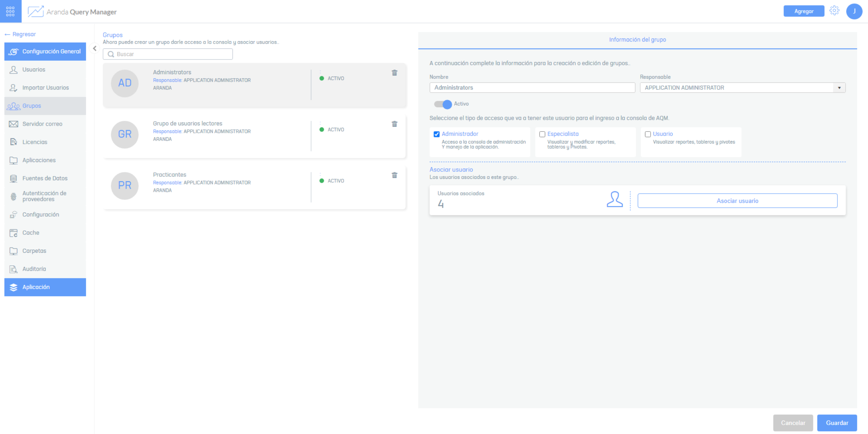Click the Autenticación de proveedores fingerprint icon
The image size is (868, 434).
point(13,196)
